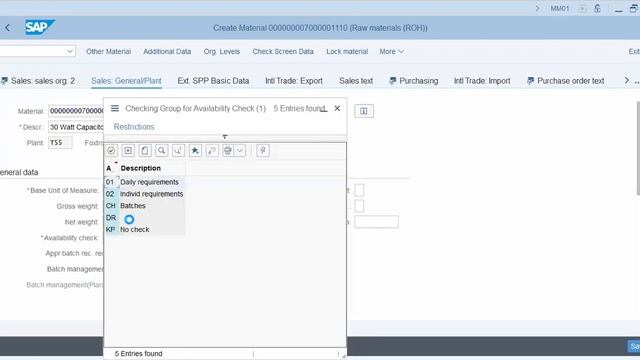Screen dimensions: 640x360
Task: Switch to Purchase order text tab
Action: (x=566, y=81)
